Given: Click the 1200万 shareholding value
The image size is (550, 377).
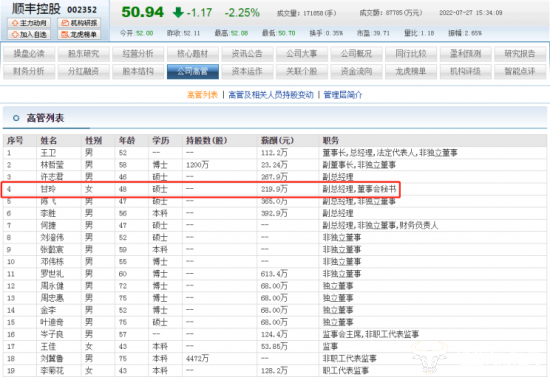Looking at the screenshot, I should [x=197, y=165].
